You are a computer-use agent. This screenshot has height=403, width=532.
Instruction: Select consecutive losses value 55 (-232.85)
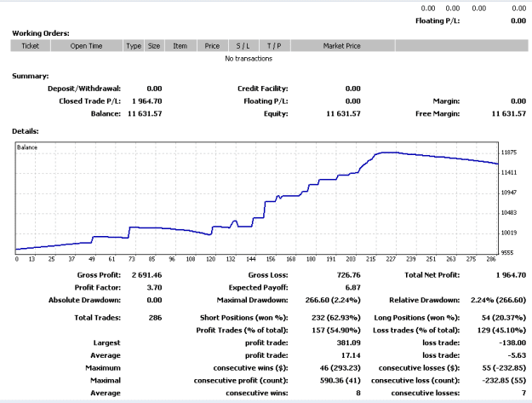pos(506,368)
